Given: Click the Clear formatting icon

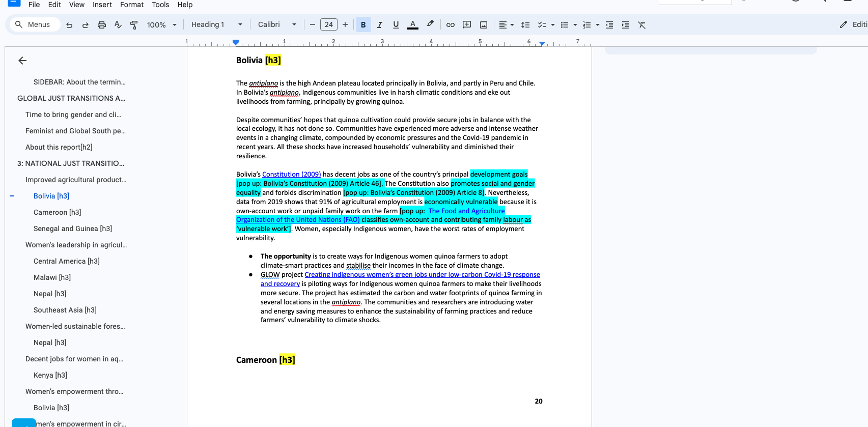Looking at the screenshot, I should tap(642, 25).
